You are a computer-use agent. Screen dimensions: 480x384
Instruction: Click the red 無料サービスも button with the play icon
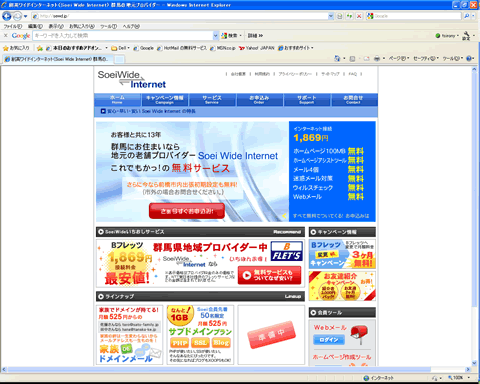[269, 275]
